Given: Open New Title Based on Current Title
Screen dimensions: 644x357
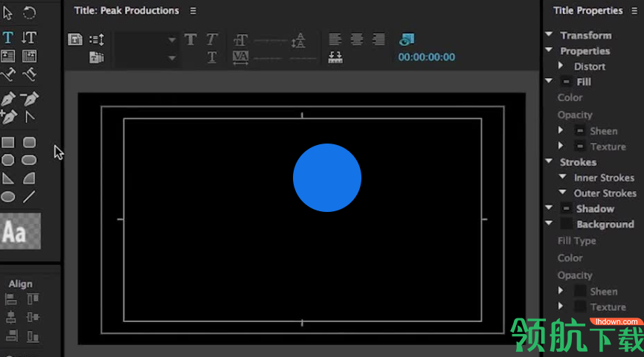Looking at the screenshot, I should click(x=75, y=39).
